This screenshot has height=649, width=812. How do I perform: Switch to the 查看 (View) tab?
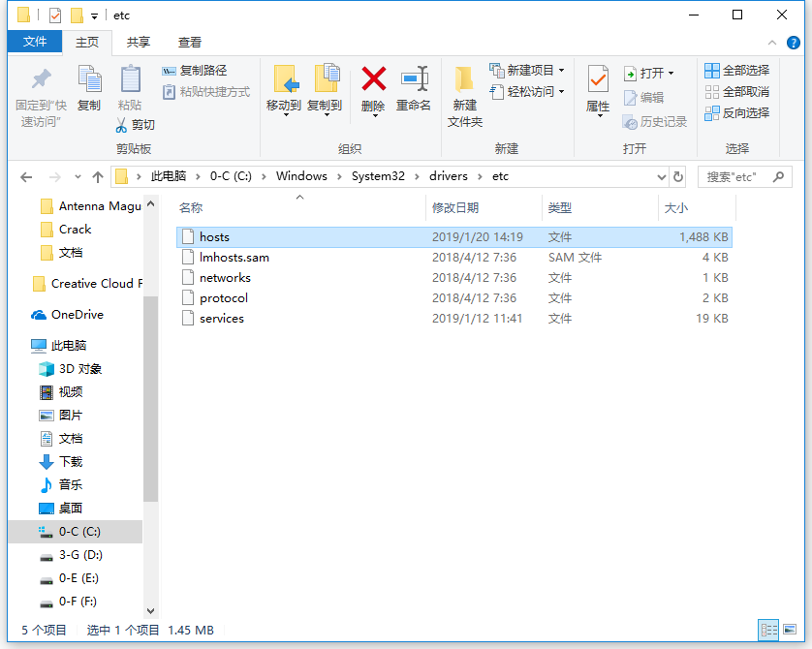[190, 42]
